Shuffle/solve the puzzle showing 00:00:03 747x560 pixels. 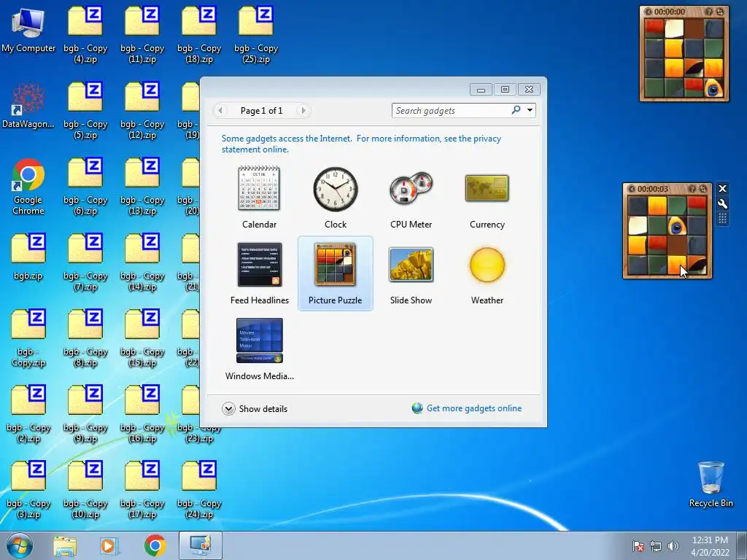[x=703, y=189]
